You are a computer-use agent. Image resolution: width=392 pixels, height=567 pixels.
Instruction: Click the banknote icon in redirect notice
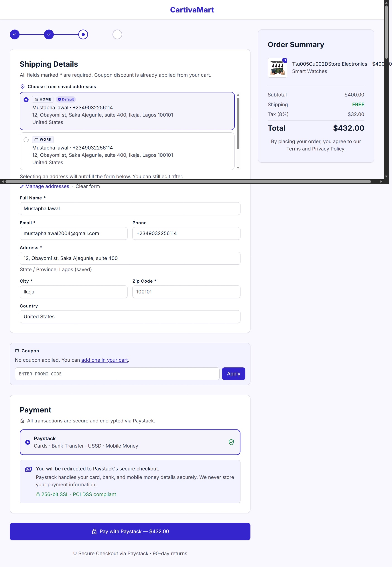[x=29, y=469]
